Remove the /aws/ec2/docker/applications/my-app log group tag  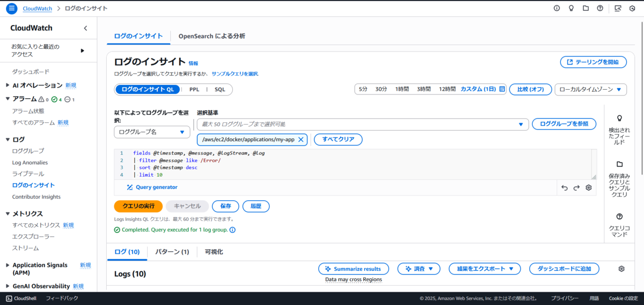301,140
